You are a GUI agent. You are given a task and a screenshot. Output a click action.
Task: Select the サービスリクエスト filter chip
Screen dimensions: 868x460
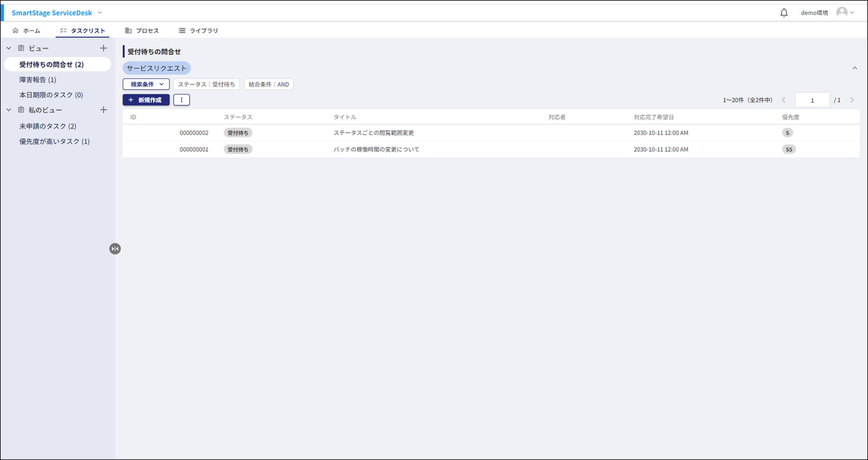point(156,68)
